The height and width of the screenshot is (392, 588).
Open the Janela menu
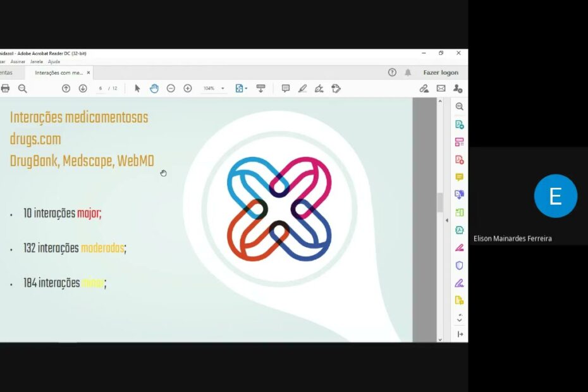(36, 62)
